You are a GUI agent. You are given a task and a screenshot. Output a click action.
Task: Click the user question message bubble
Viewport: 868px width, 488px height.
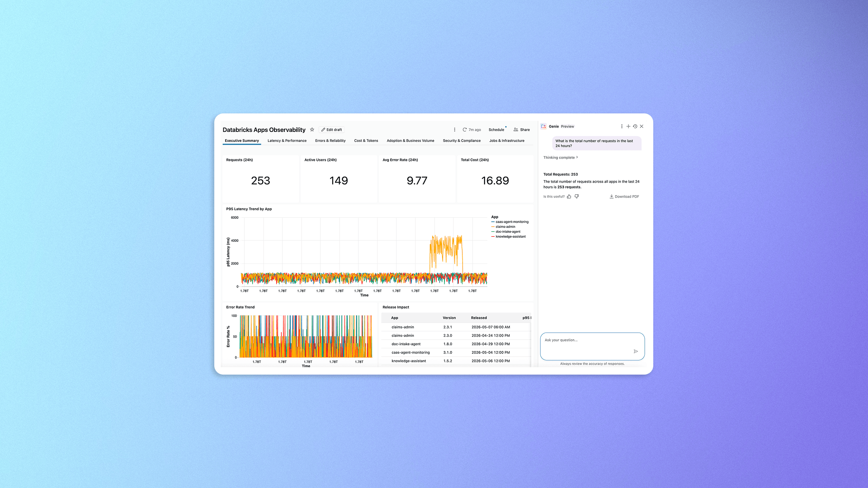coord(597,143)
